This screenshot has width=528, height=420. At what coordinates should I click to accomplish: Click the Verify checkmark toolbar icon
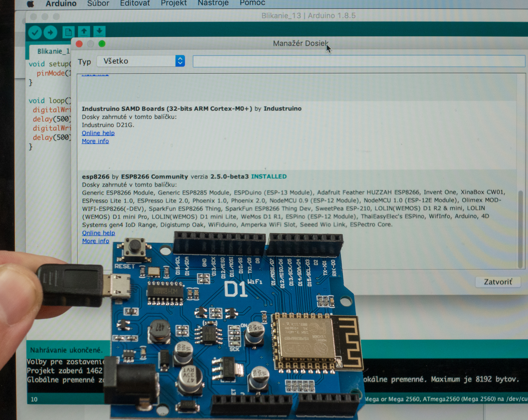click(x=35, y=33)
